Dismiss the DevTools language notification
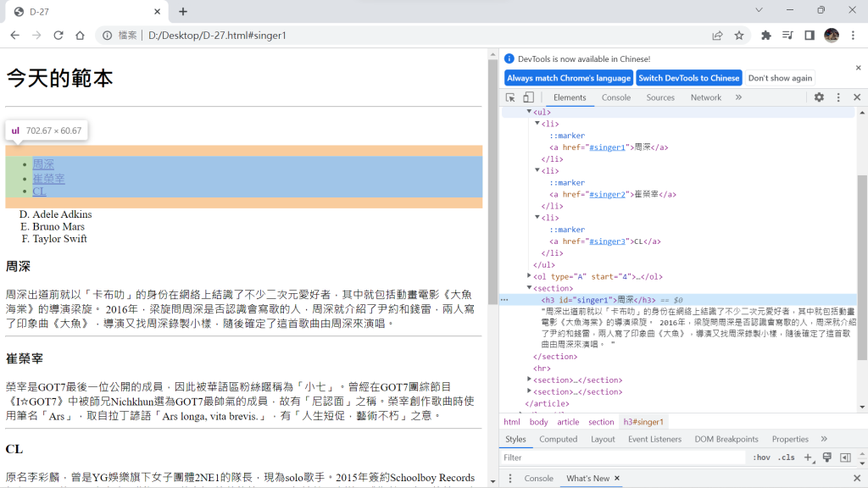This screenshot has width=868, height=488. (859, 68)
